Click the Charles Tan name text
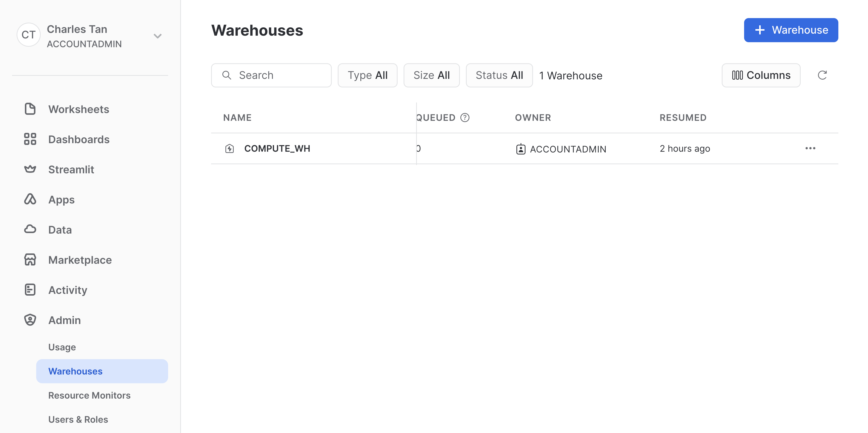Screen dimensions: 868x433 click(77, 29)
